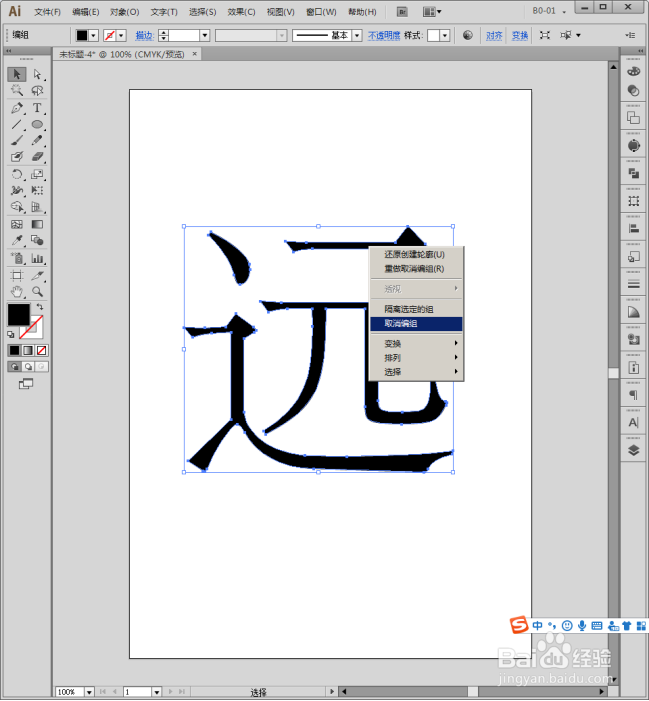Click the large black Fill swatch
Screen dimensions: 649x701
coord(18,314)
